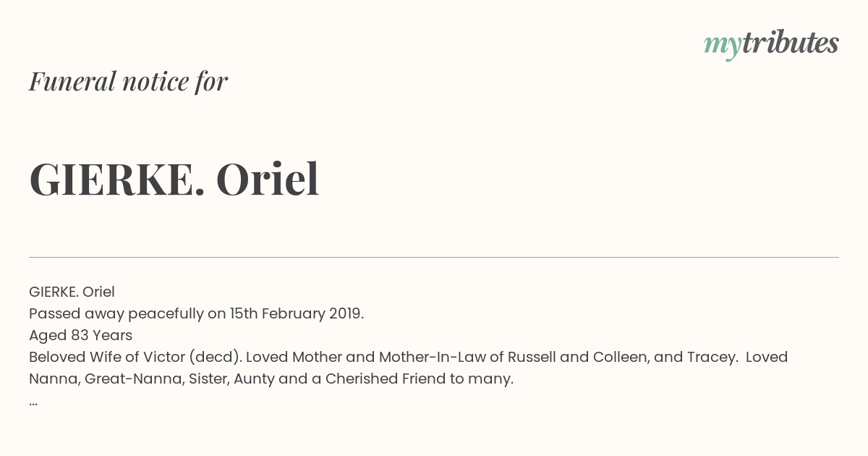Click the green "my" in the logo
Screen dimensions: 868x456
723,46
